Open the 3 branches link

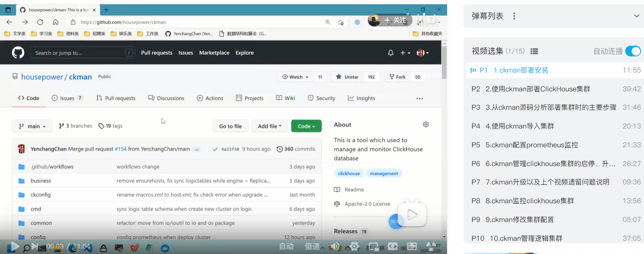(x=75, y=126)
